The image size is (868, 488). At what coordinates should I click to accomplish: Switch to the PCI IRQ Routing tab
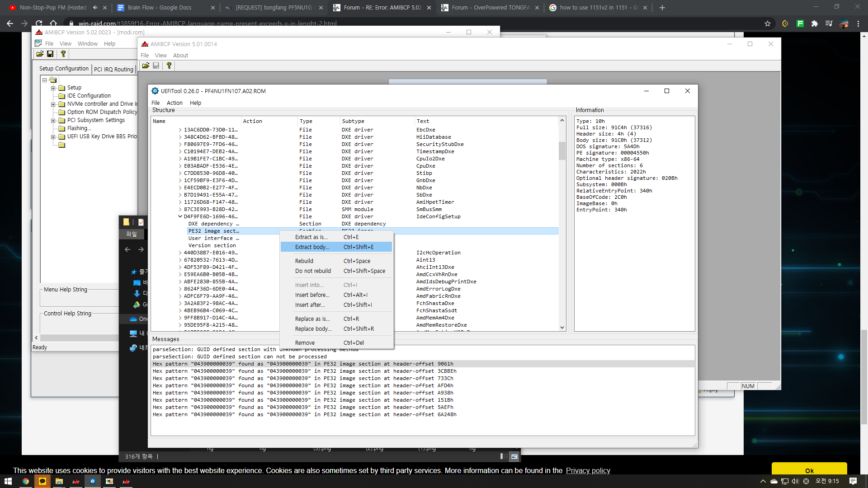(113, 69)
